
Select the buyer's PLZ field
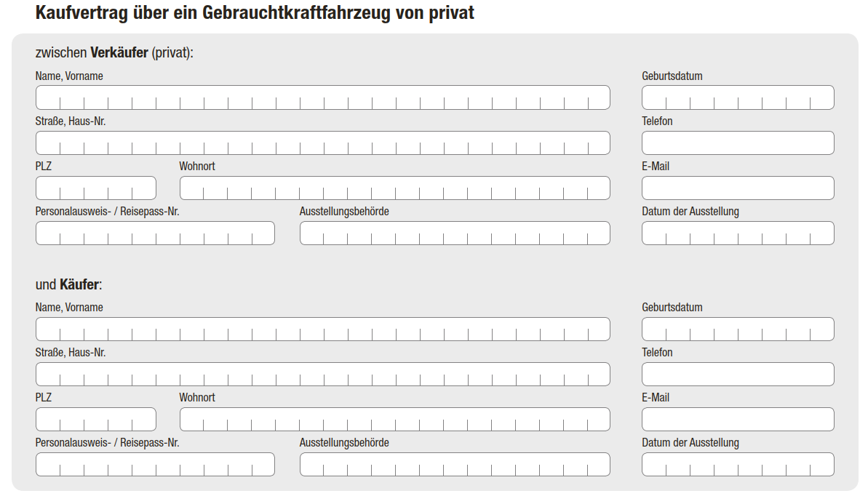click(x=95, y=420)
